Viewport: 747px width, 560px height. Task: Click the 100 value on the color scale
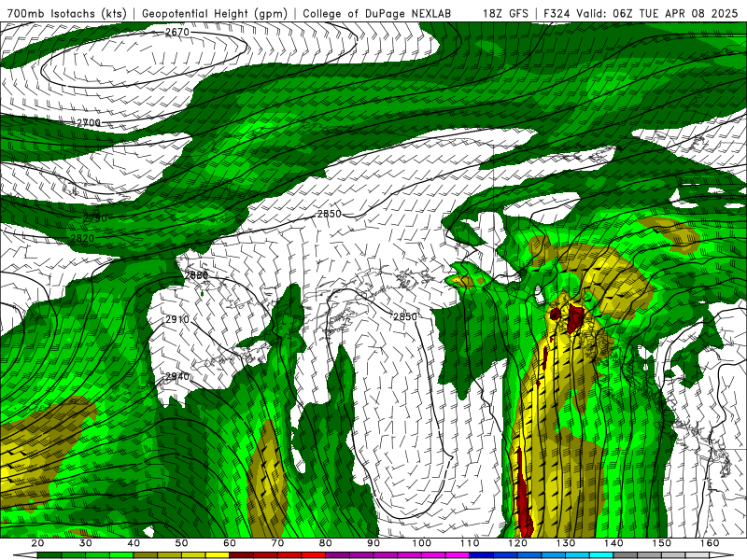421,543
